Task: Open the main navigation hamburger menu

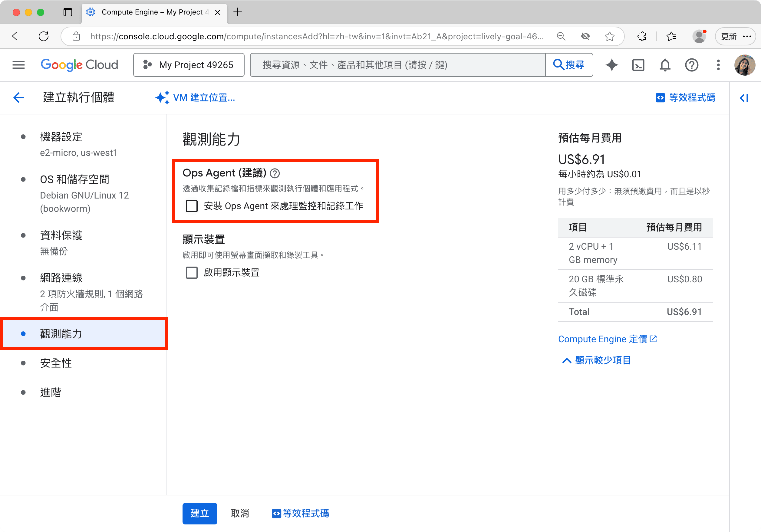Action: coord(18,64)
